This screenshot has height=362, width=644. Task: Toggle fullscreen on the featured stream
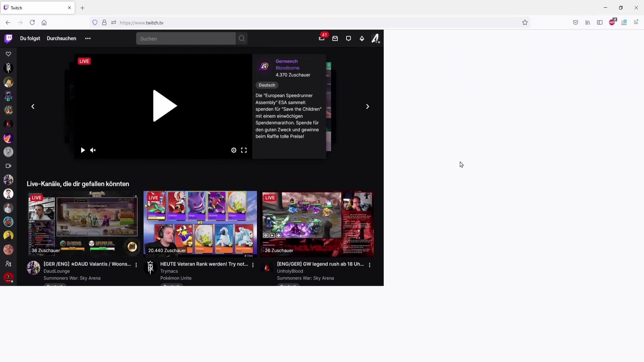tap(244, 150)
